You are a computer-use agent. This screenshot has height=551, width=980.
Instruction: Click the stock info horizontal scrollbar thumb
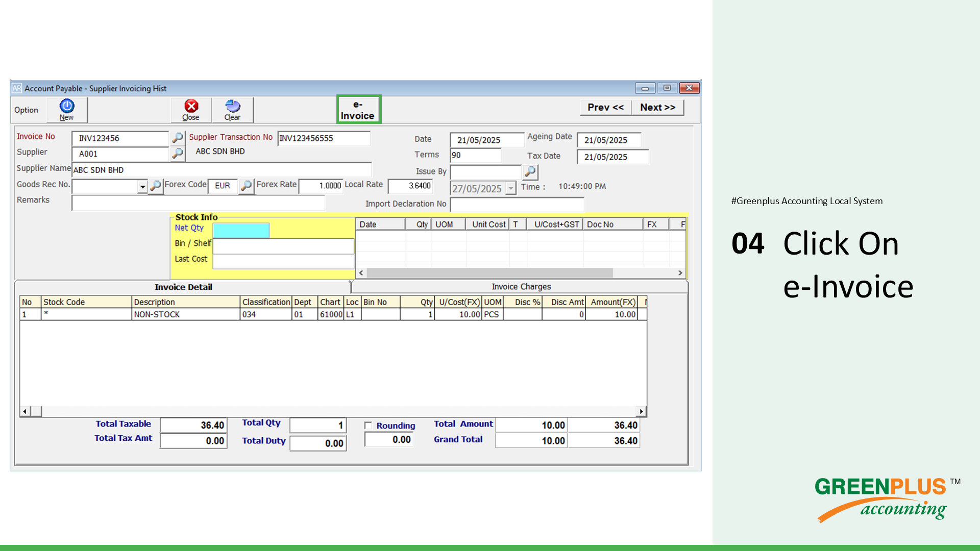click(489, 273)
